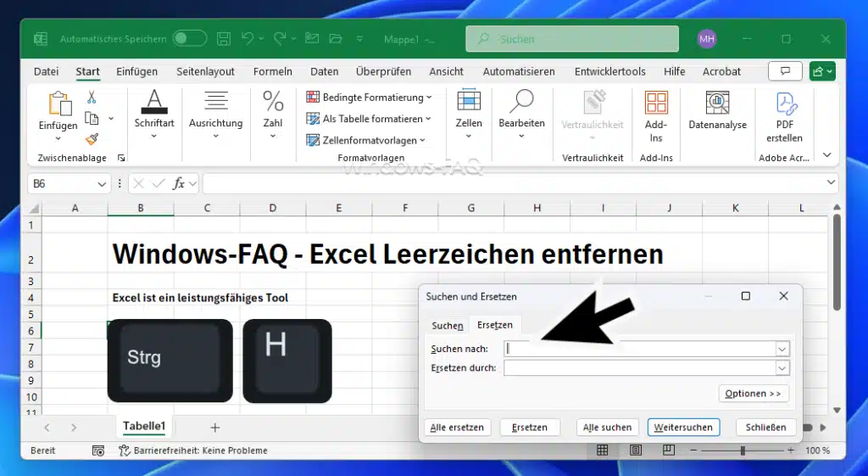This screenshot has width=868, height=476.
Task: Open the Bearbeiten magnifier group
Action: point(521,115)
